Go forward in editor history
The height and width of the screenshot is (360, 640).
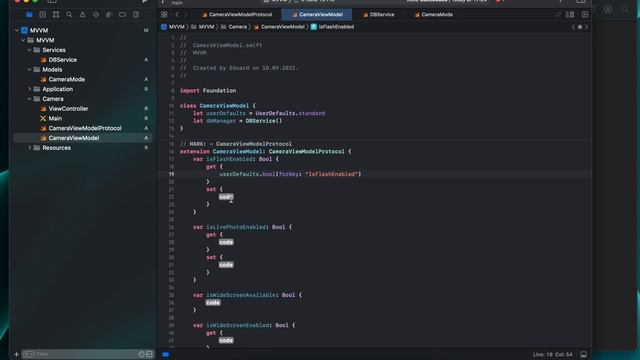tap(185, 15)
